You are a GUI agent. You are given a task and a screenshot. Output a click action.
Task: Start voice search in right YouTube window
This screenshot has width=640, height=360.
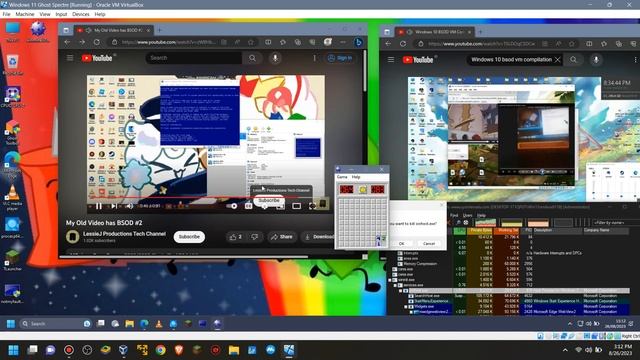596,60
